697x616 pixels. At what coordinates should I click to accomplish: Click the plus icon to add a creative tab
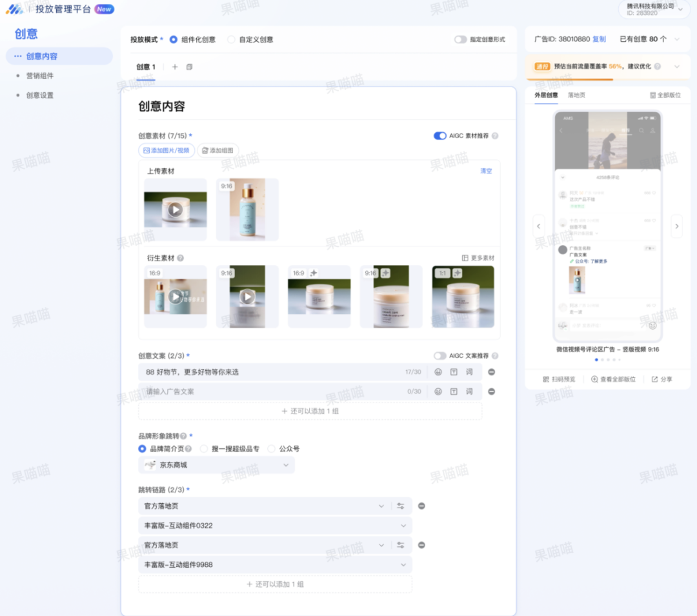click(174, 67)
